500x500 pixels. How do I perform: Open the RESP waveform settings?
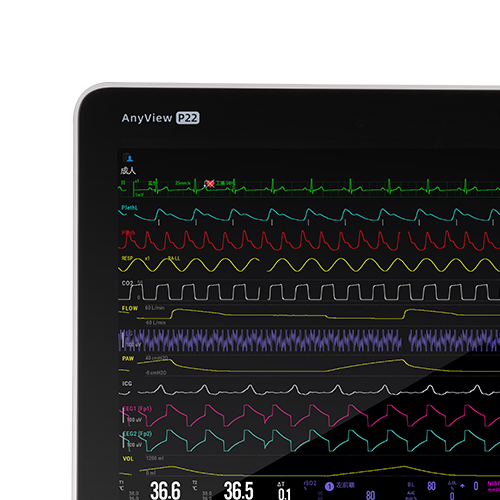coord(127,258)
